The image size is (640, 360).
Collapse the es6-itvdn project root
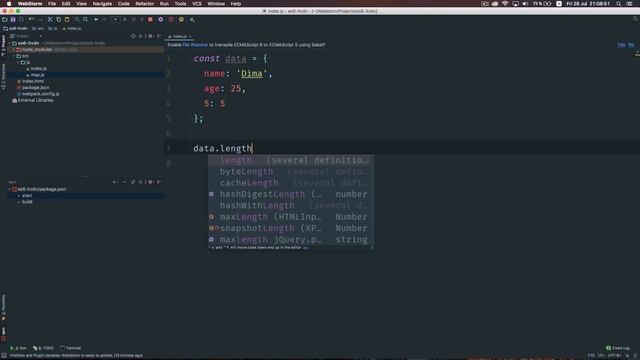pos(10,43)
